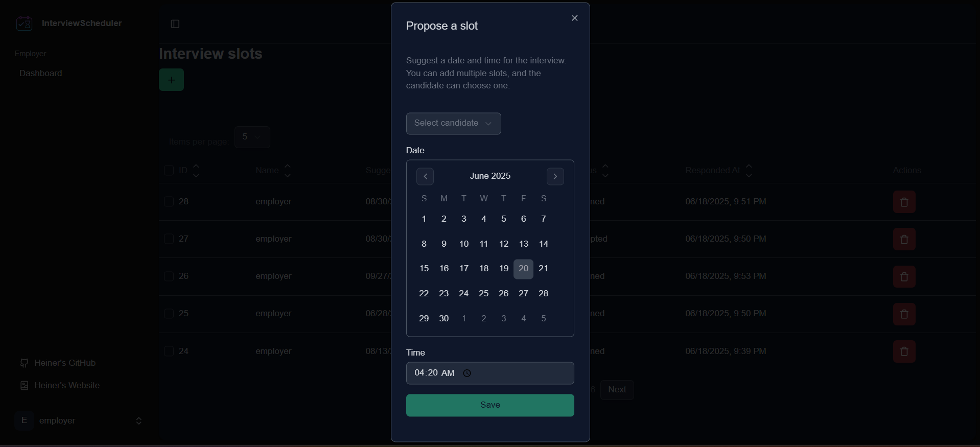The width and height of the screenshot is (980, 447).
Task: Click the green add slot plus button
Action: tap(171, 80)
